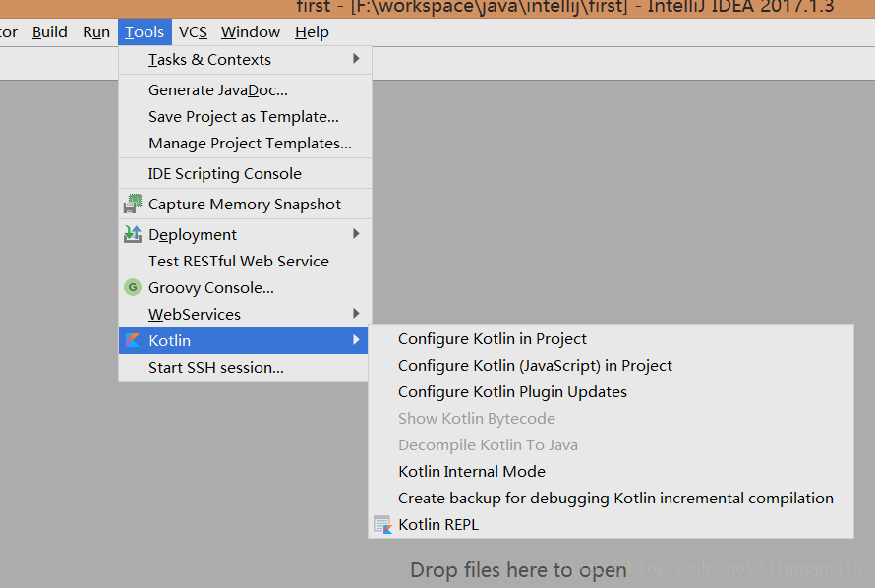This screenshot has width=875, height=588.
Task: Expand the Tasks & Contexts submenu arrow
Action: coord(356,59)
